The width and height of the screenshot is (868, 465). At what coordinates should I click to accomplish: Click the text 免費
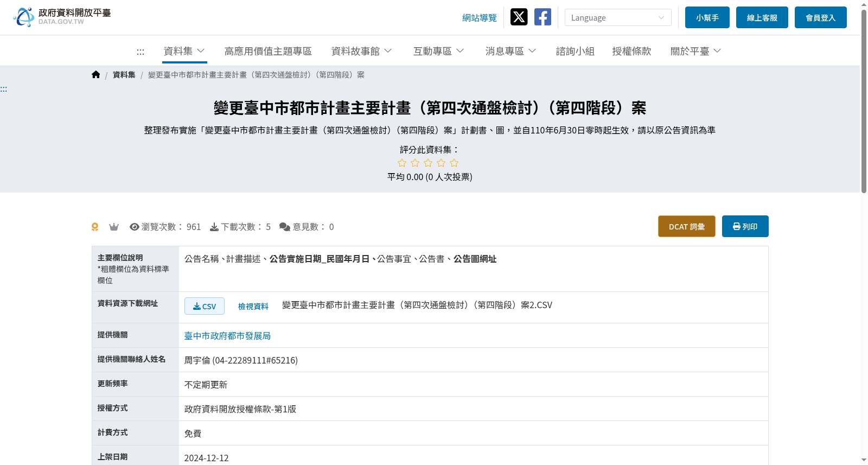[193, 434]
